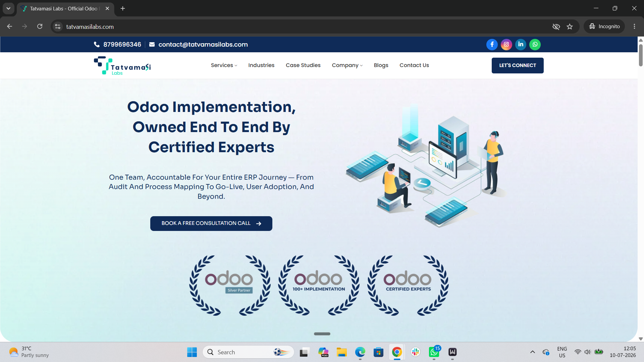
Task: Select the Tatvamasi Labs browser tab
Action: click(65, 9)
